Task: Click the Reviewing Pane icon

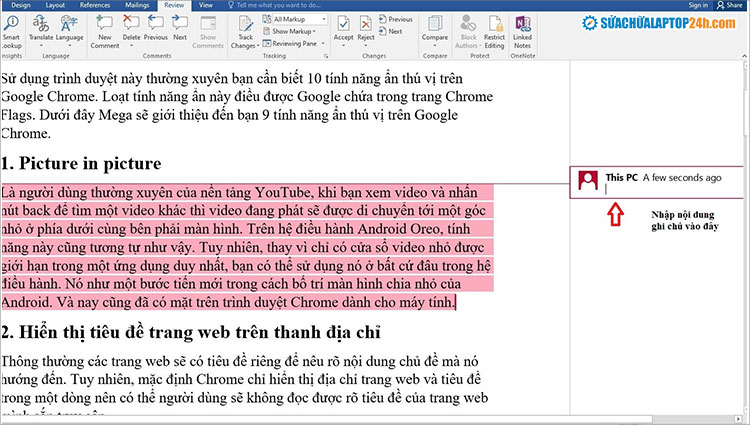Action: tap(267, 43)
